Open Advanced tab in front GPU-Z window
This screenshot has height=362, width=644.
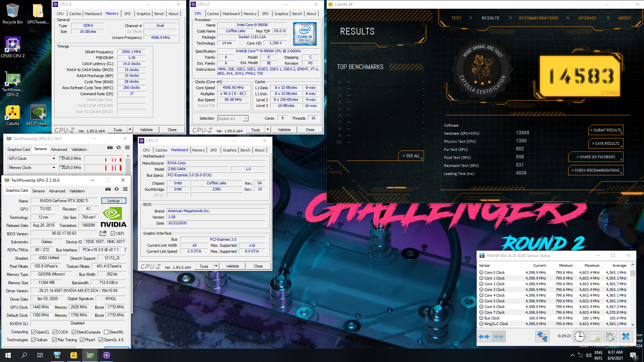pyautogui.click(x=57, y=191)
